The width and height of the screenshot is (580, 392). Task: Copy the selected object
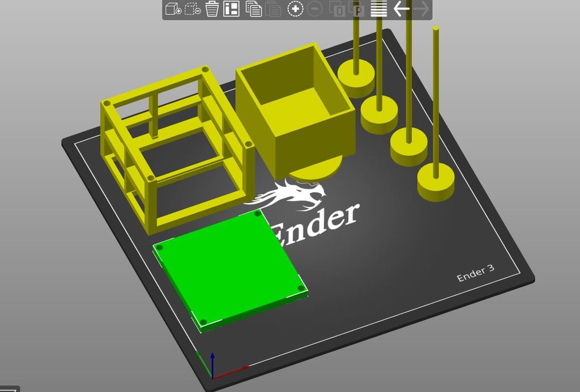(x=254, y=8)
